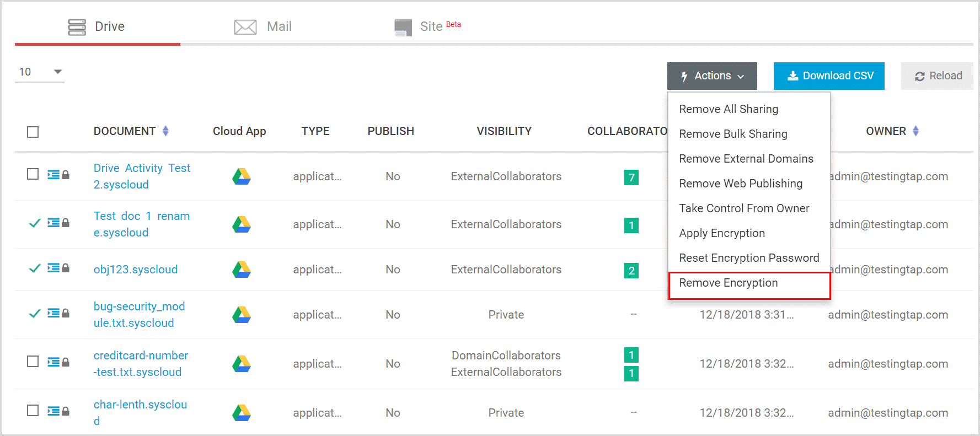Click the Drive tab stacked-disk icon
Viewport: 980px width, 436px height.
click(77, 27)
